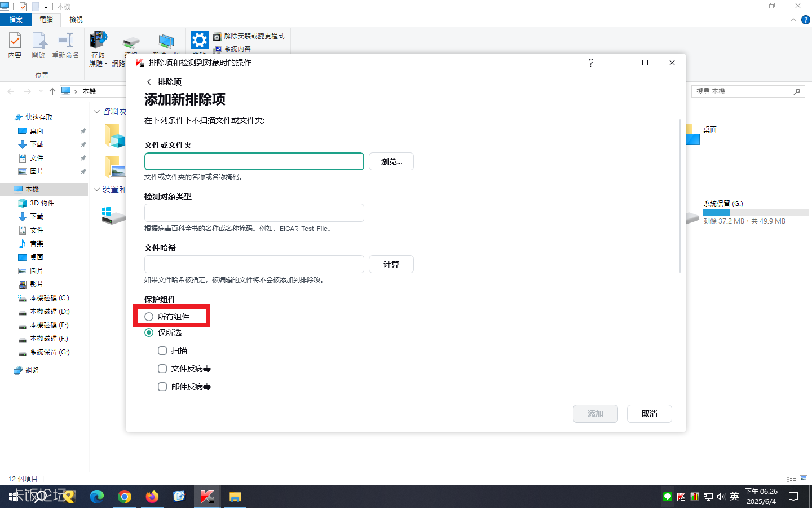
Task: Click the File Explorer taskbar icon
Action: pos(235,497)
